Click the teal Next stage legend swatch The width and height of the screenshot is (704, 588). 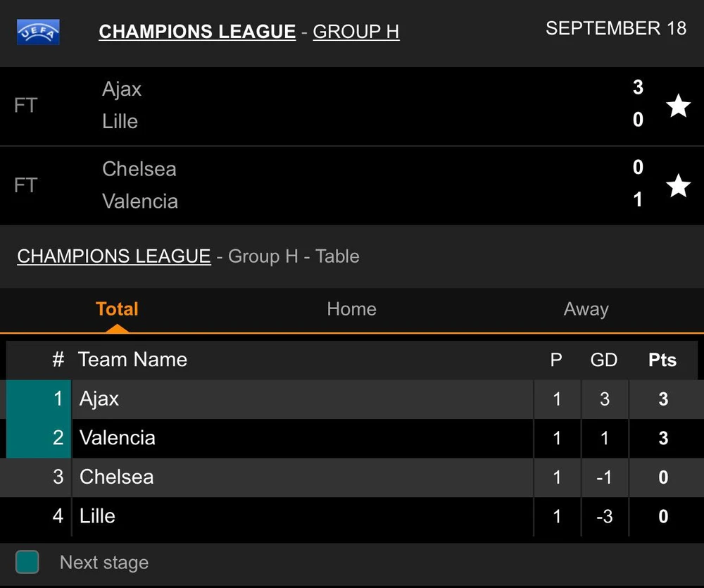[27, 562]
